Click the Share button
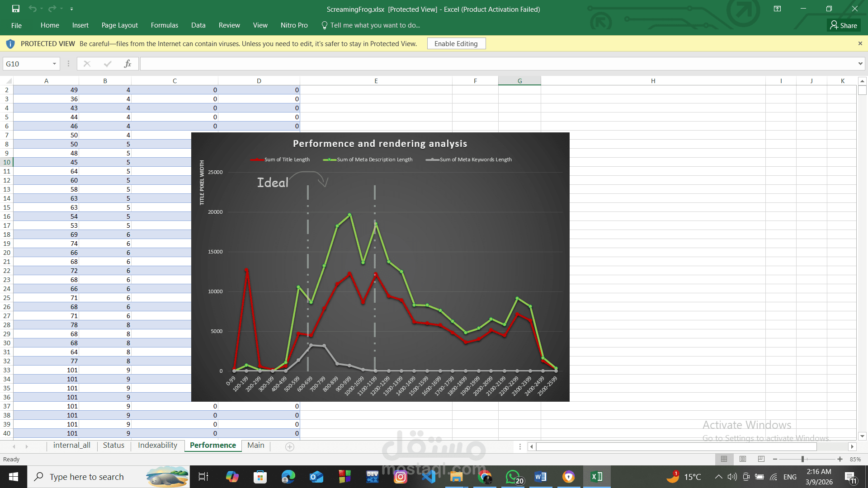 (844, 25)
